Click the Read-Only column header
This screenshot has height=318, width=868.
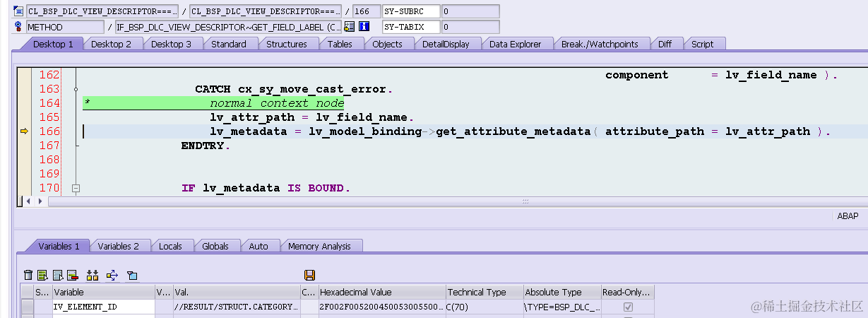(x=628, y=292)
